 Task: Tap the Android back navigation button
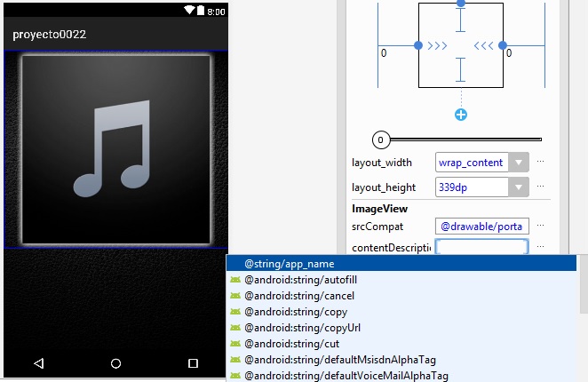[38, 363]
